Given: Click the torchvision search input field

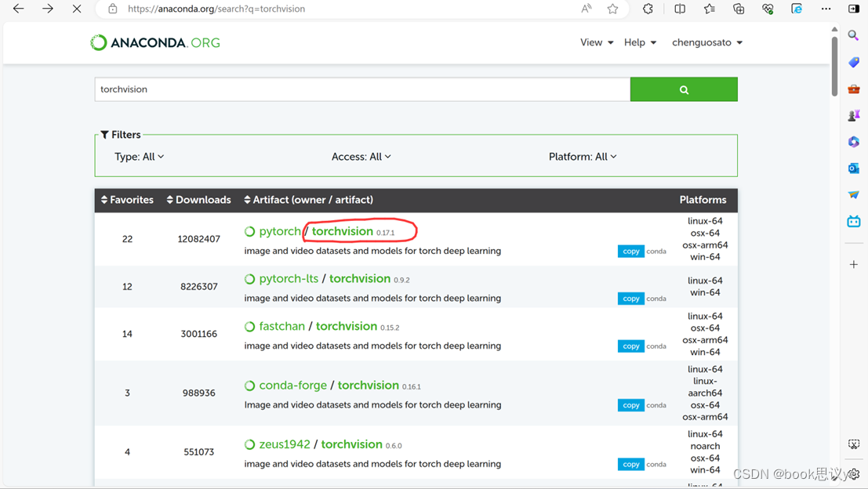Looking at the screenshot, I should tap(362, 89).
